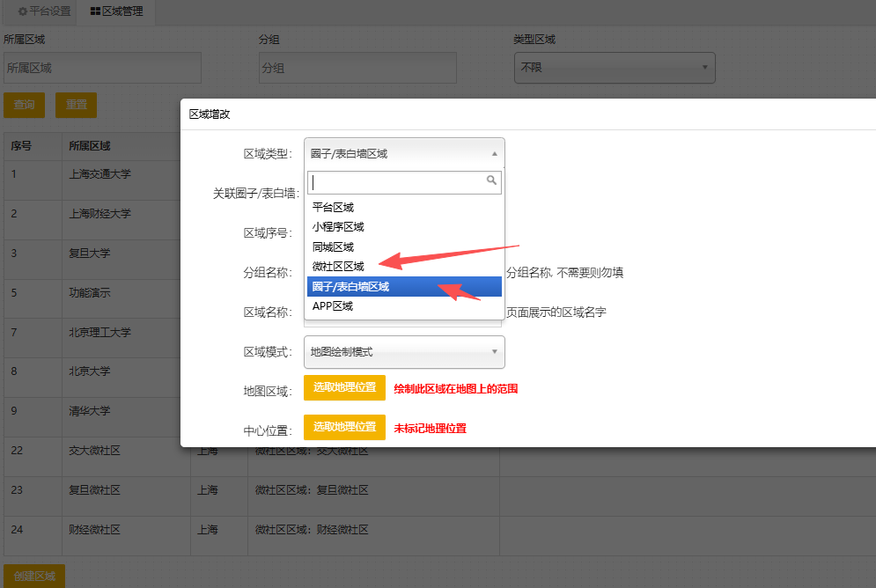The width and height of the screenshot is (876, 588).
Task: Click the search magnifier icon in dropdown
Action: pos(491,180)
